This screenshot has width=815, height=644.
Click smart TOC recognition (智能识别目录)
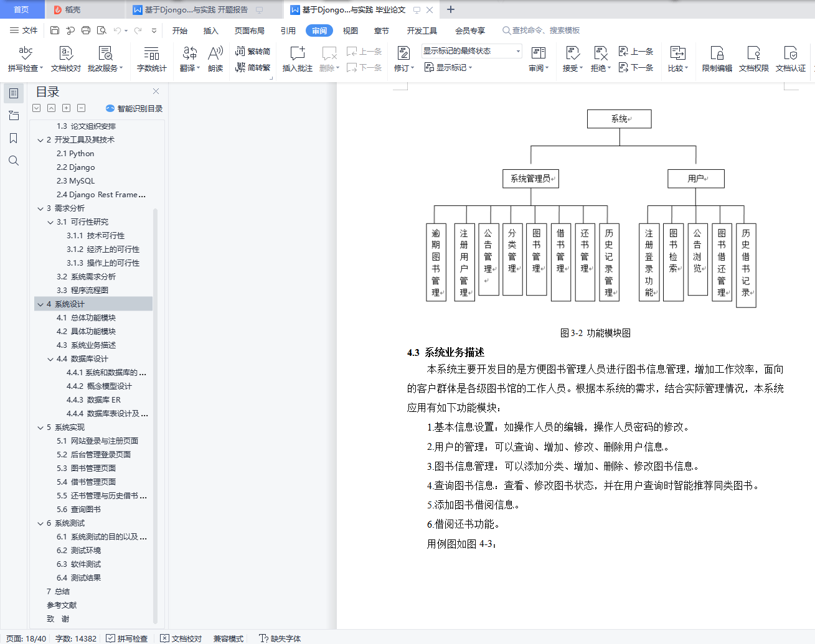coord(134,108)
